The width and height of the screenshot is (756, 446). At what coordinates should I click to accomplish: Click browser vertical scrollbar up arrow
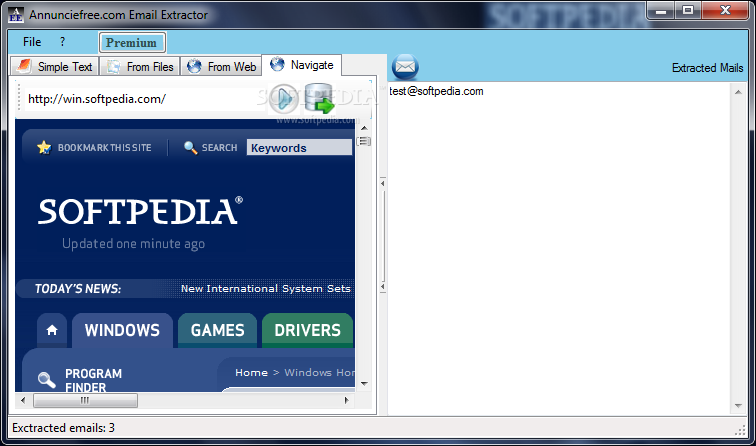coord(364,128)
